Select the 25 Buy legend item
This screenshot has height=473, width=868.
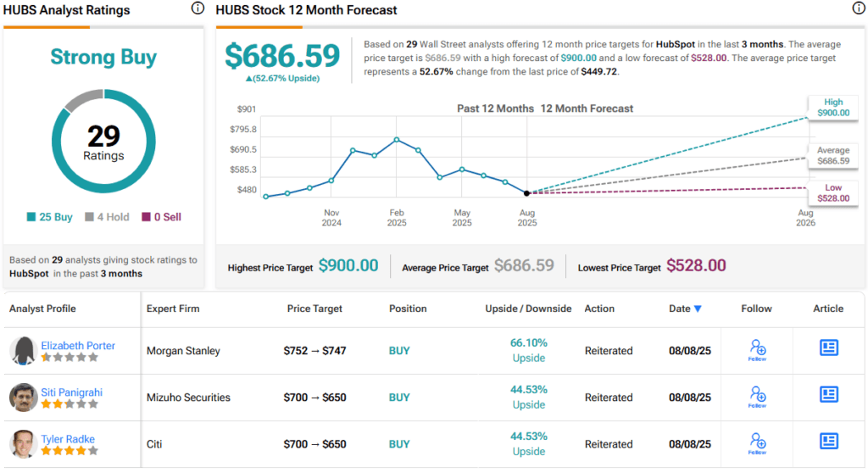coord(50,217)
